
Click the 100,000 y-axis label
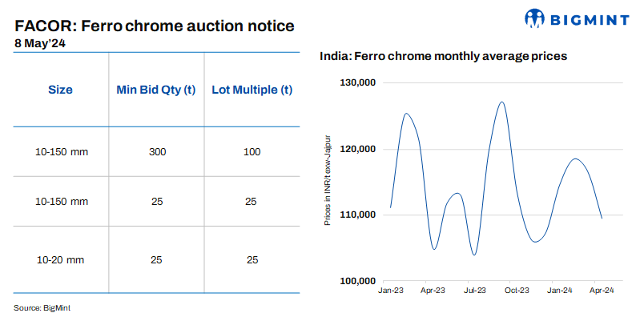click(x=357, y=281)
